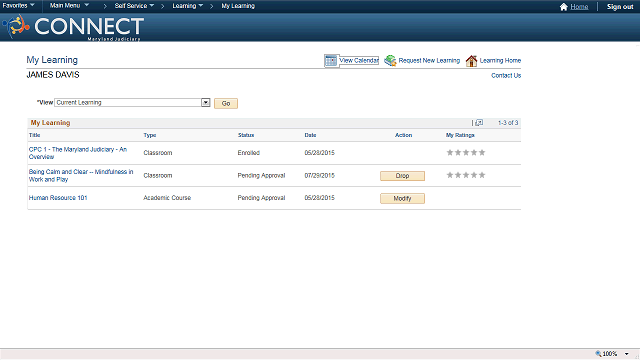640x360 pixels.
Task: Open the Human Resource 101 link
Action: click(x=58, y=198)
